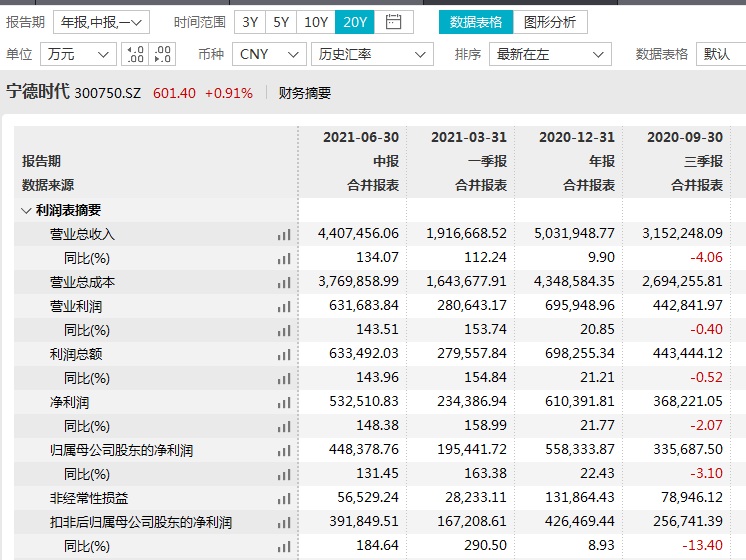Click cell value 131,864.43
The image size is (746, 560).
click(580, 497)
